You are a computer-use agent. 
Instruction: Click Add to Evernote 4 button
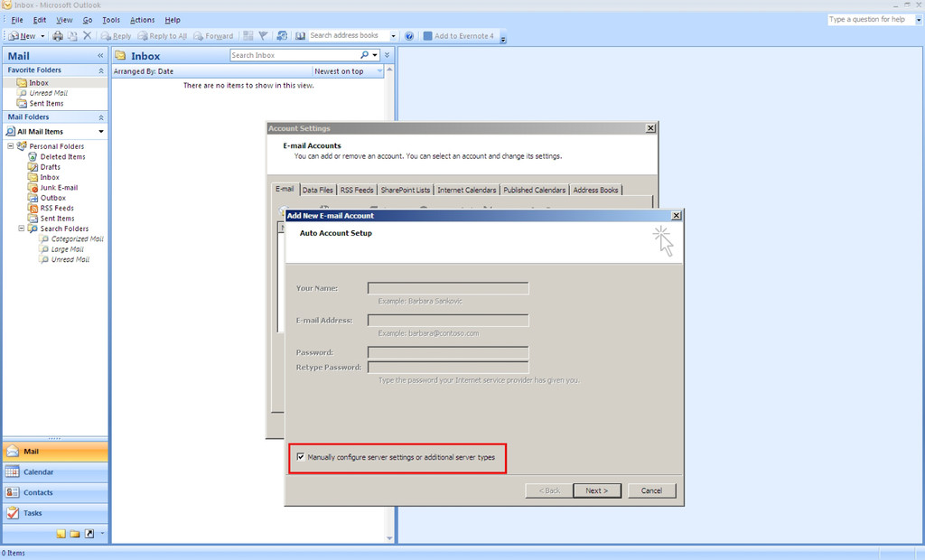458,36
